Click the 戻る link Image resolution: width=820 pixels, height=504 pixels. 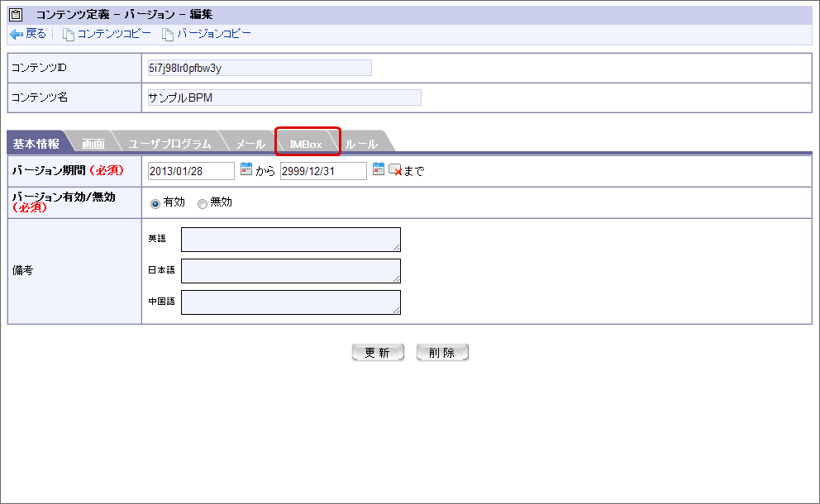[x=36, y=34]
